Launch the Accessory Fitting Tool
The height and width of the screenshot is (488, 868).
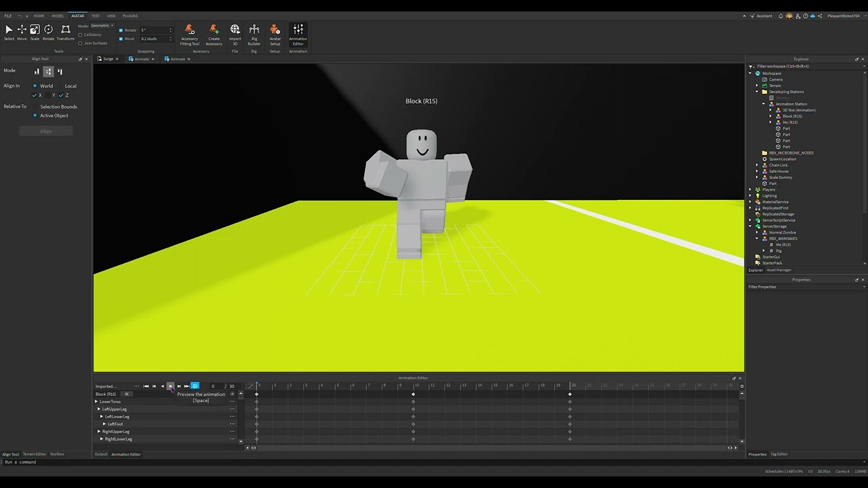[189, 33]
